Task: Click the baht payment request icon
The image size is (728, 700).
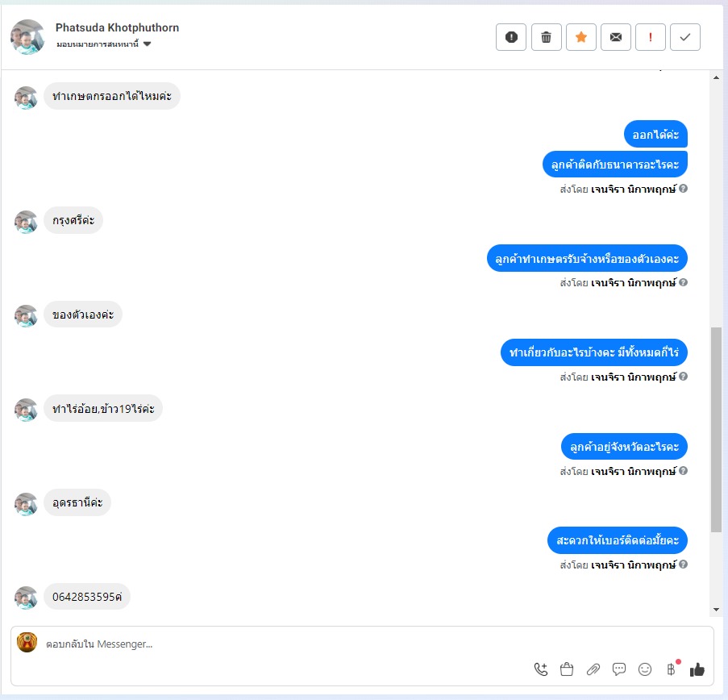Action: tap(672, 669)
